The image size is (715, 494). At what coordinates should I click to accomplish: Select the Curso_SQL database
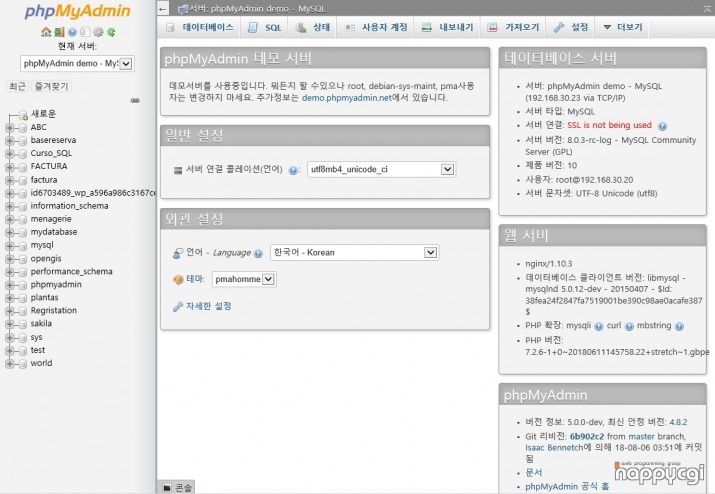click(51, 153)
